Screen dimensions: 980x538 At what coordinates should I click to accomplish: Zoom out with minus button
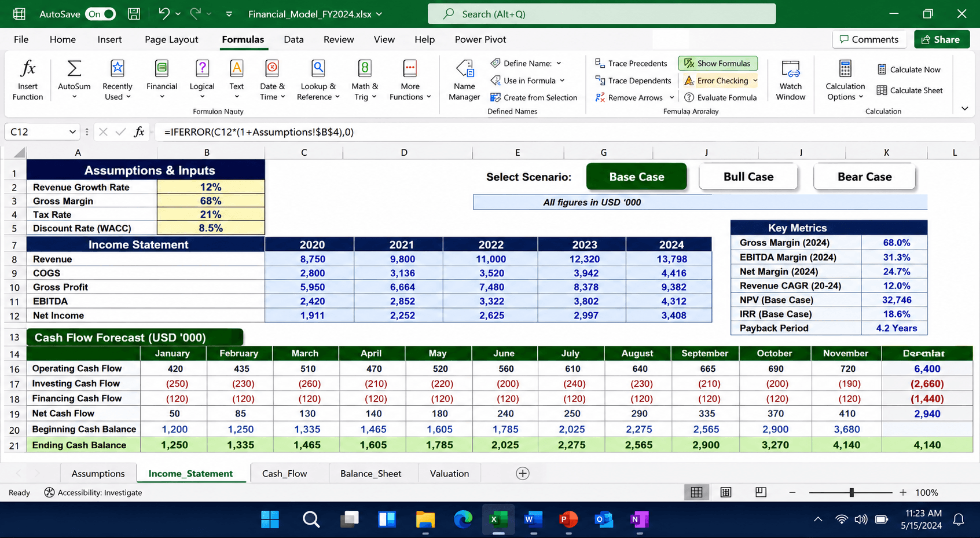pos(792,492)
